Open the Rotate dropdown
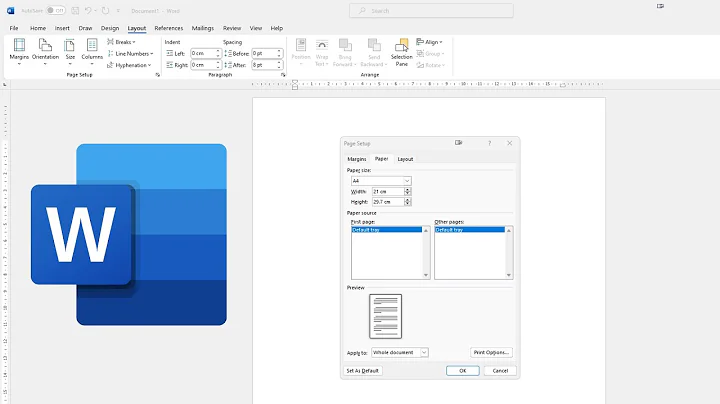 pyautogui.click(x=431, y=65)
